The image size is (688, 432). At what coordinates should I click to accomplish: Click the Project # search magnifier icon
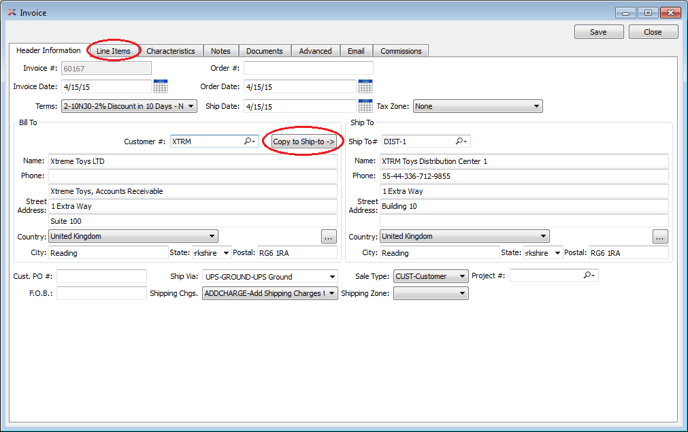coord(590,275)
